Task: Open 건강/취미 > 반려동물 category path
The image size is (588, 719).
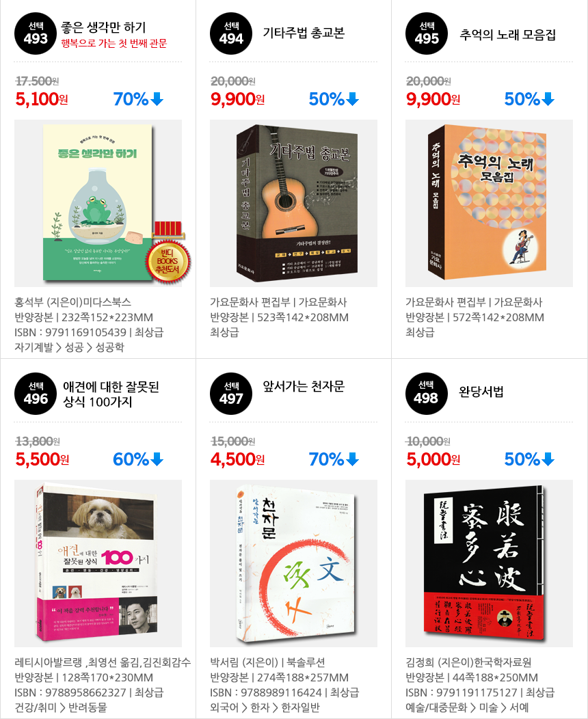Action: click(x=61, y=707)
